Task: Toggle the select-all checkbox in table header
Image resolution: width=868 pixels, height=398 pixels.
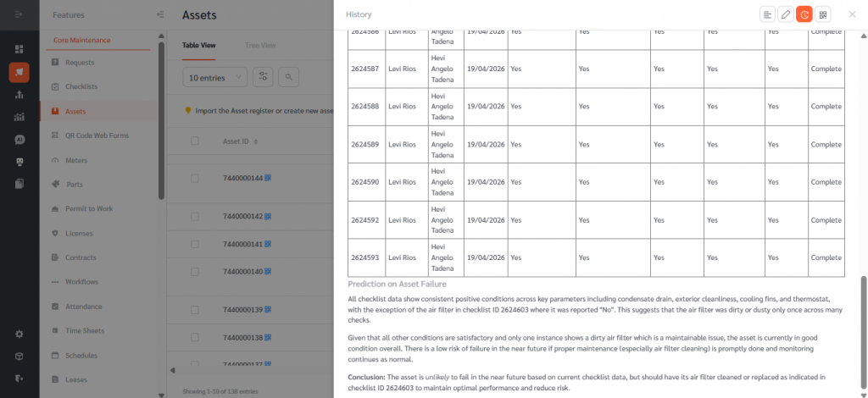Action: click(195, 141)
